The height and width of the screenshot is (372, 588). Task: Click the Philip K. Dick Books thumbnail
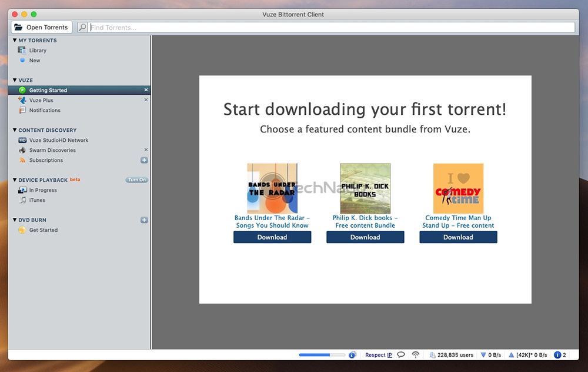(x=365, y=188)
